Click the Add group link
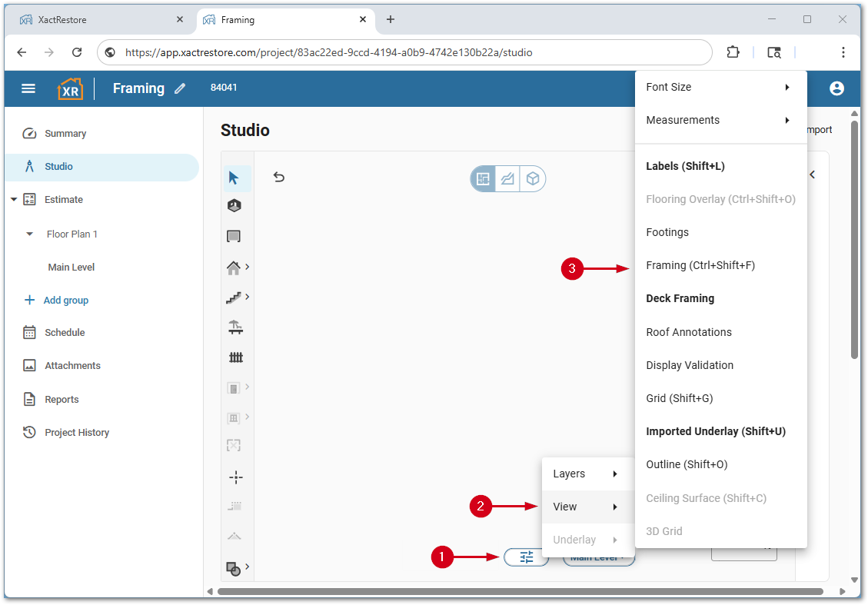868x605 pixels. click(x=65, y=301)
